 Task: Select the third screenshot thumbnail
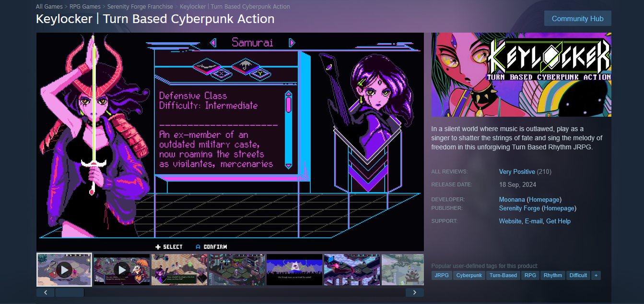point(179,270)
